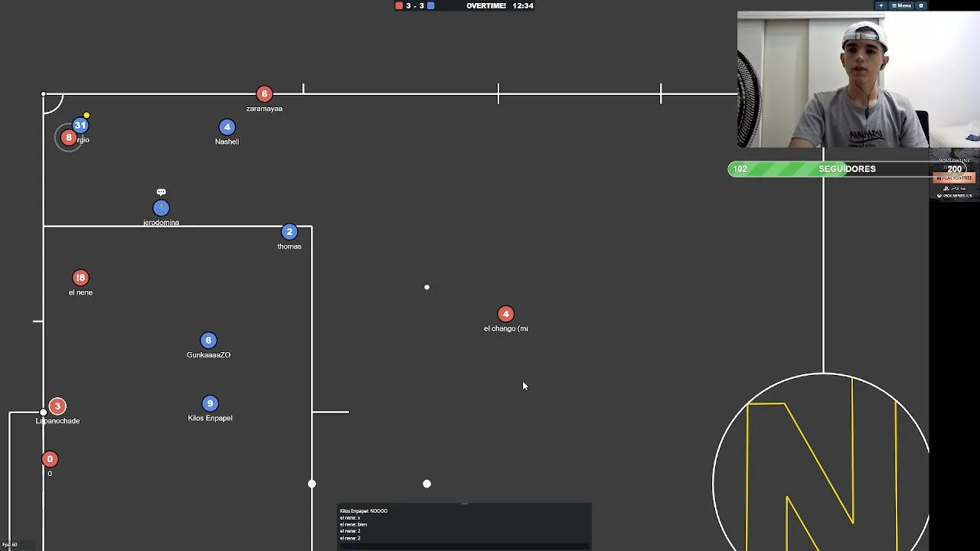This screenshot has width=980, height=551.
Task: Click the chat input field
Action: (464, 546)
